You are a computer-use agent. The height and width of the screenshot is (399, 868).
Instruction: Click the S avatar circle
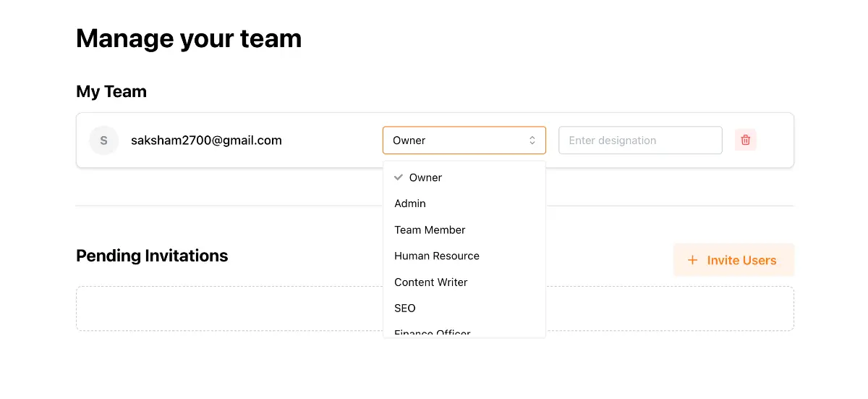(103, 140)
